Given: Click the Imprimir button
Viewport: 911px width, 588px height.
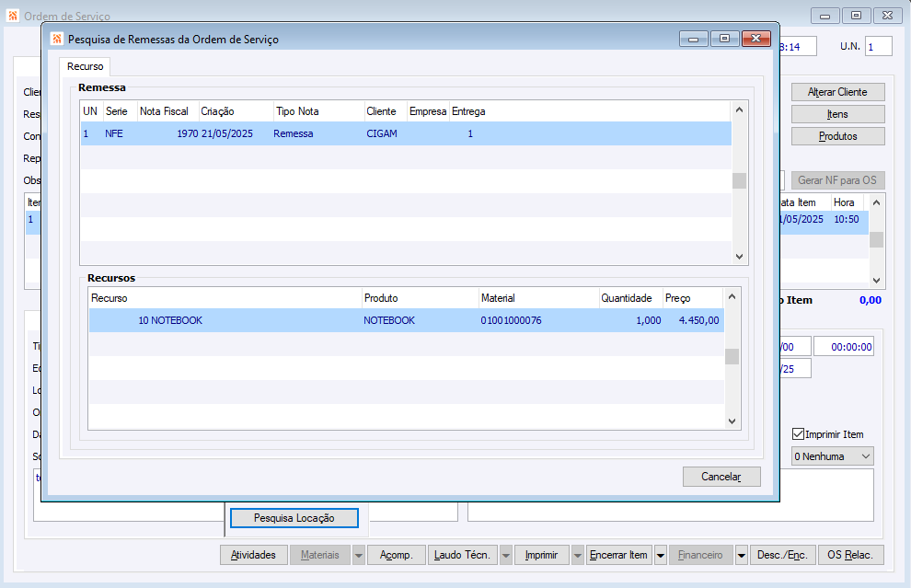Looking at the screenshot, I should pyautogui.click(x=541, y=555).
